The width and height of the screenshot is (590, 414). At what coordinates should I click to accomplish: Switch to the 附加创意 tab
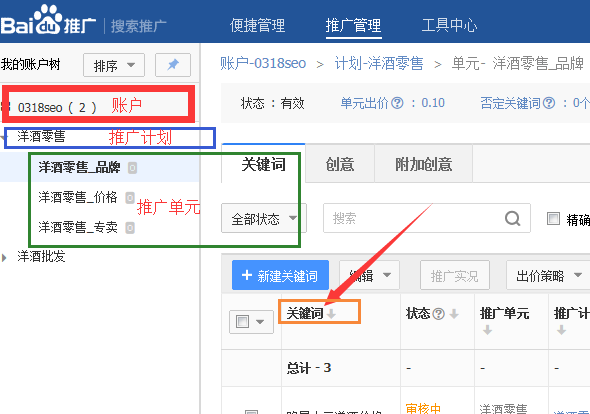(423, 164)
